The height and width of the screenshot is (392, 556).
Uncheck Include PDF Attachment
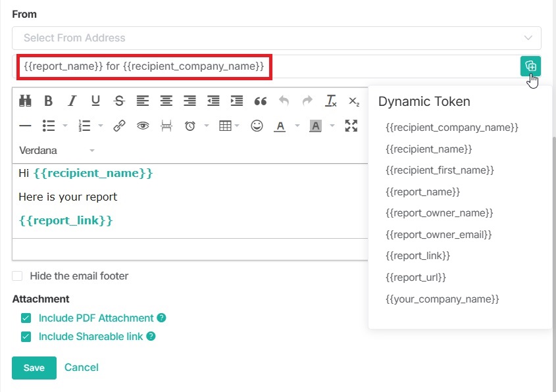point(26,318)
